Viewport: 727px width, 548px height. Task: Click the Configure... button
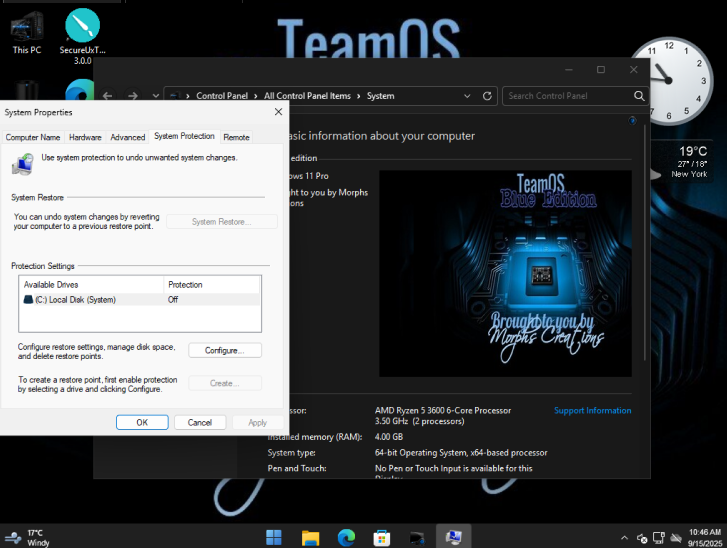point(225,350)
